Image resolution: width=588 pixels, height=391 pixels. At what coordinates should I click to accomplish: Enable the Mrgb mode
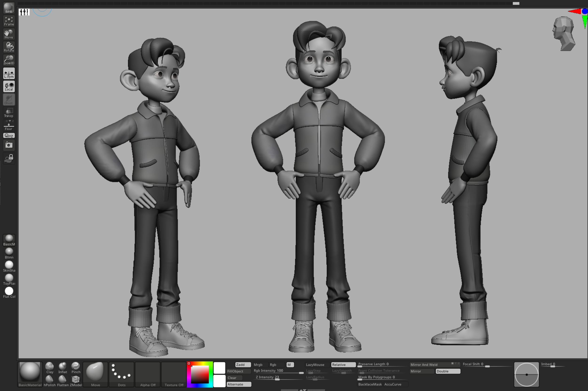click(x=260, y=365)
